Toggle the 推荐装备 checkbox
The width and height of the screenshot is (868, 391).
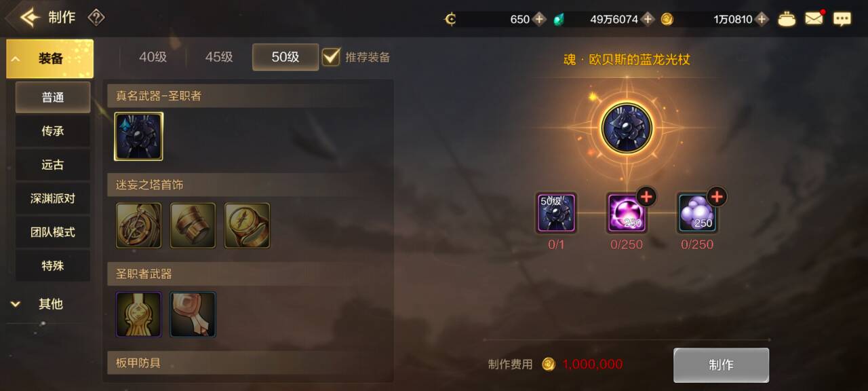[x=331, y=56]
